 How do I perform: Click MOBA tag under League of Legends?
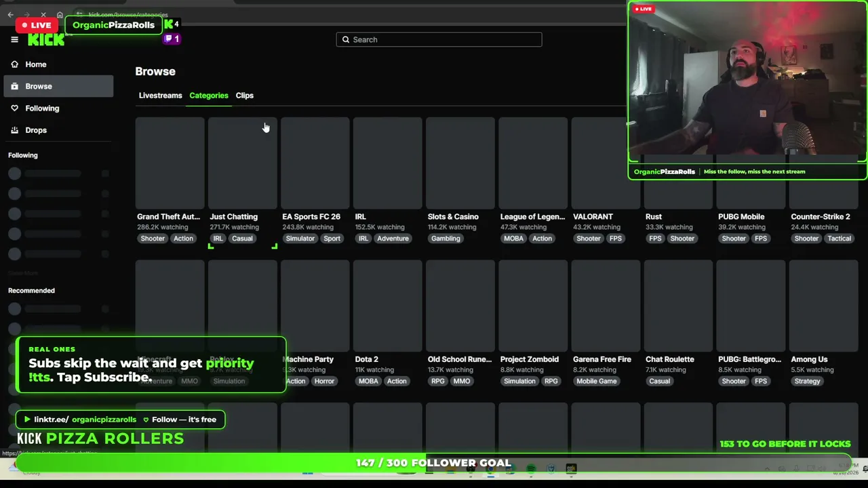513,239
